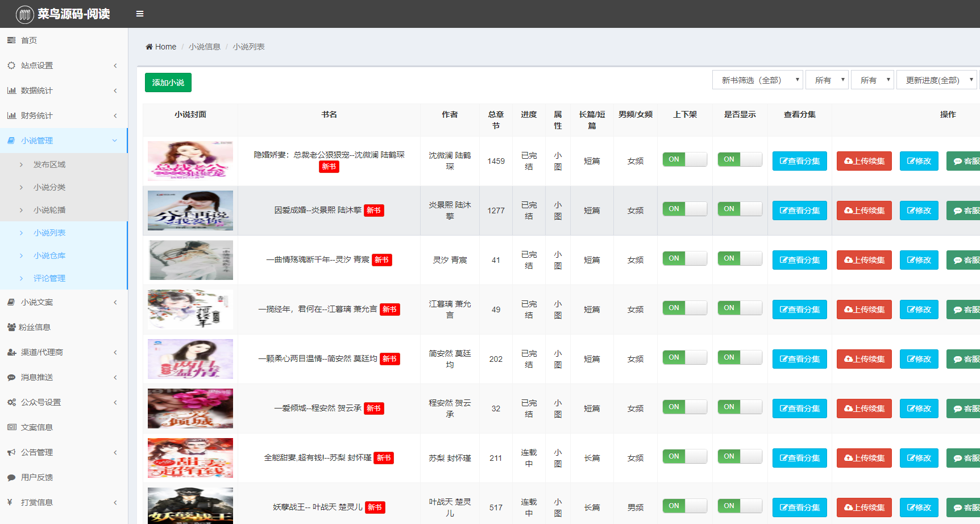Toggle 上下架 switch for 全能甜妻 row
980x524 pixels.
click(684, 457)
